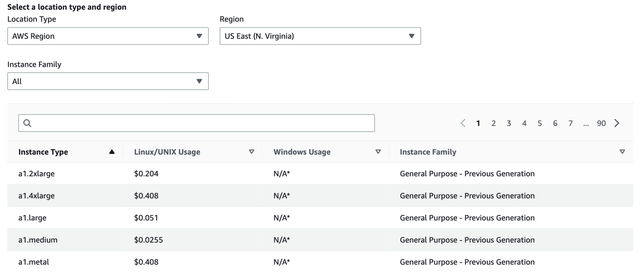
Task: Jump to page 5 of results
Action: [x=540, y=123]
